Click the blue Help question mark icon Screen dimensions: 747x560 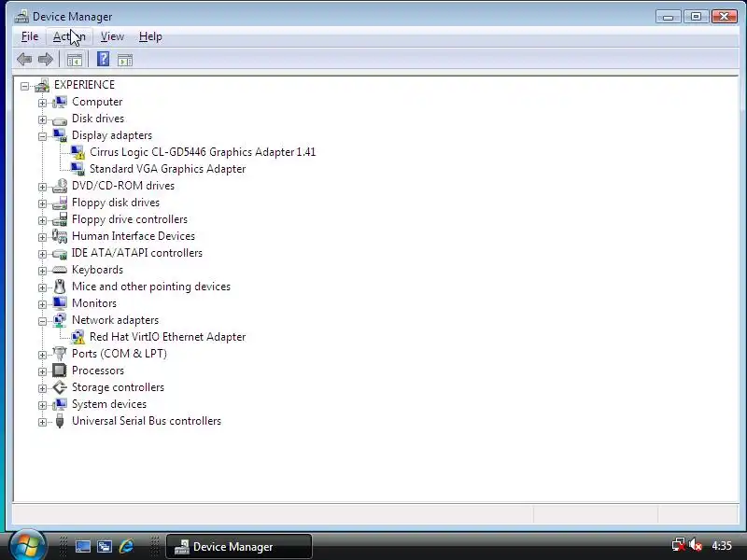[103, 59]
